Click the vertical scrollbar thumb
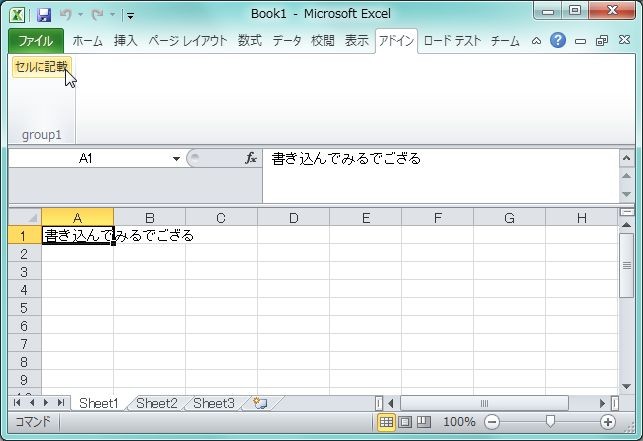Image resolution: width=643 pixels, height=441 pixels. 626,265
